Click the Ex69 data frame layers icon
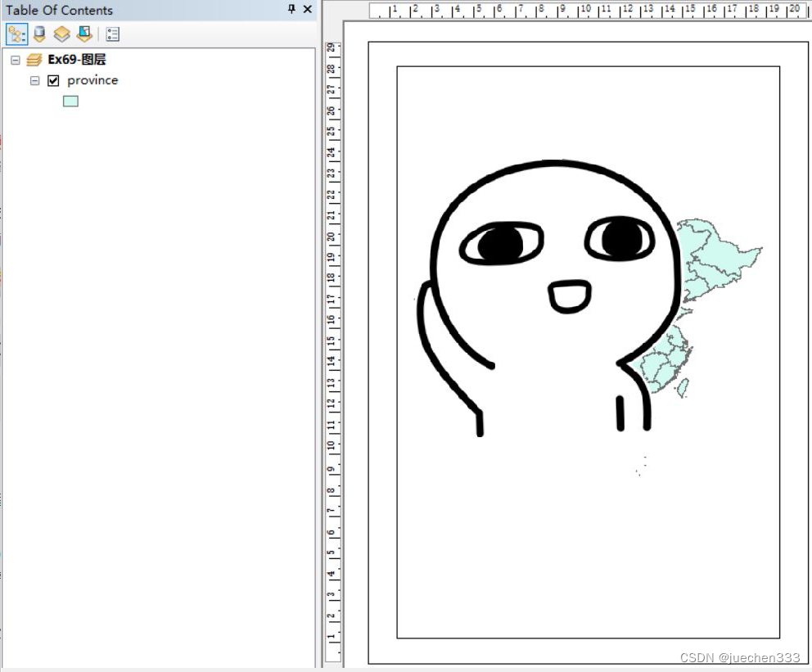The height and width of the screenshot is (672, 812). point(34,60)
